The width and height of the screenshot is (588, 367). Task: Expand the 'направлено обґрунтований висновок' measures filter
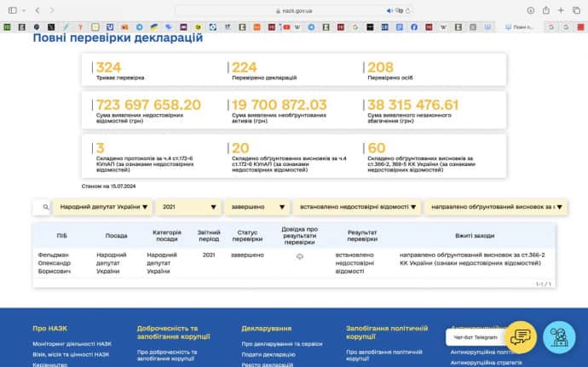coord(493,207)
